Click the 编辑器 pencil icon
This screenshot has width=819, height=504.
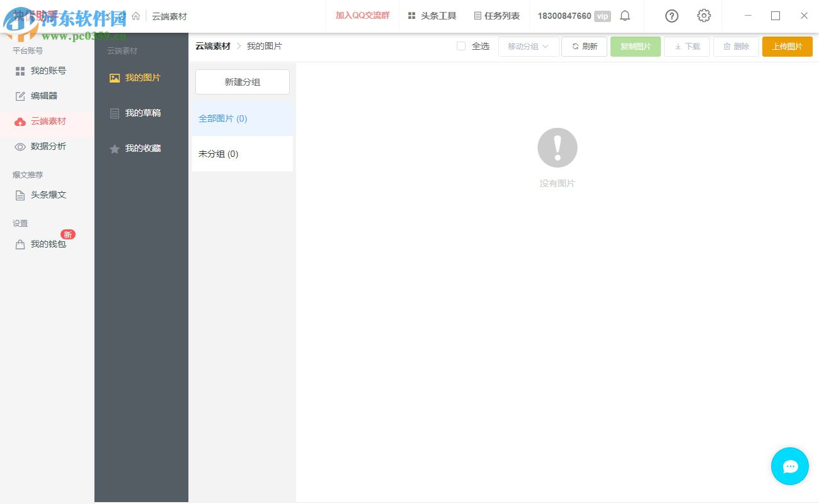tap(20, 96)
